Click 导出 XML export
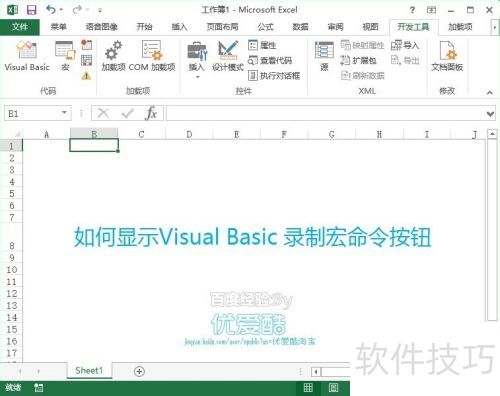500x396 pixels. [x=405, y=60]
